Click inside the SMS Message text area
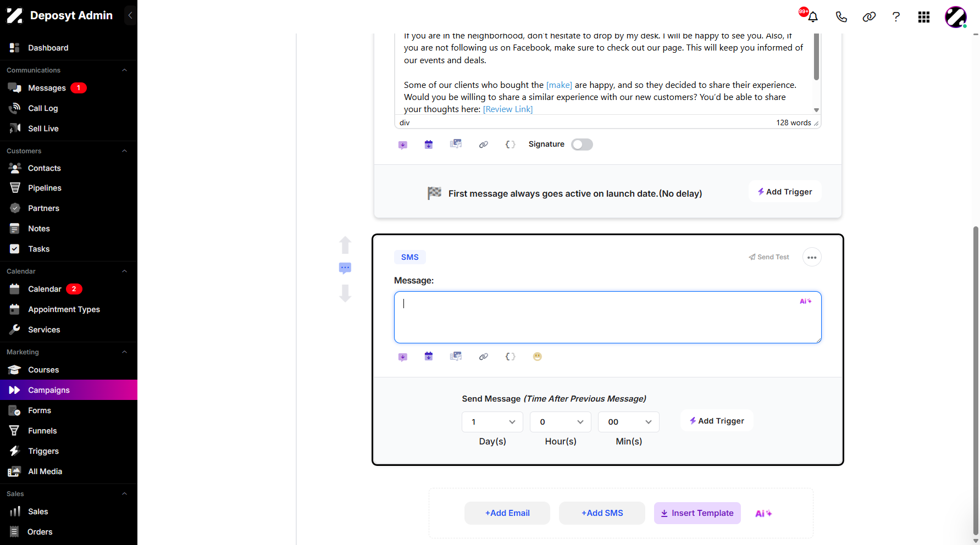Viewport: 980px width, 545px height. (x=608, y=318)
